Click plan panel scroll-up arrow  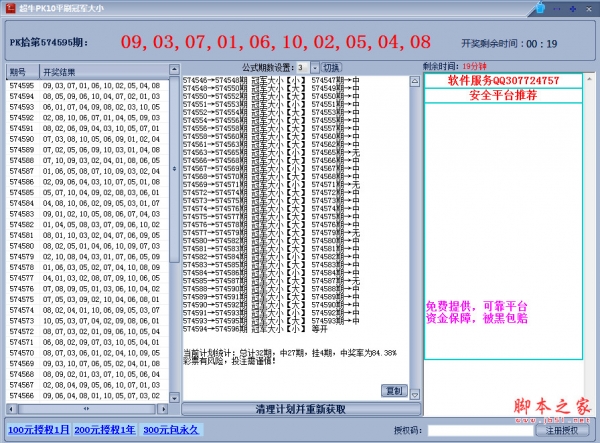coord(415,81)
